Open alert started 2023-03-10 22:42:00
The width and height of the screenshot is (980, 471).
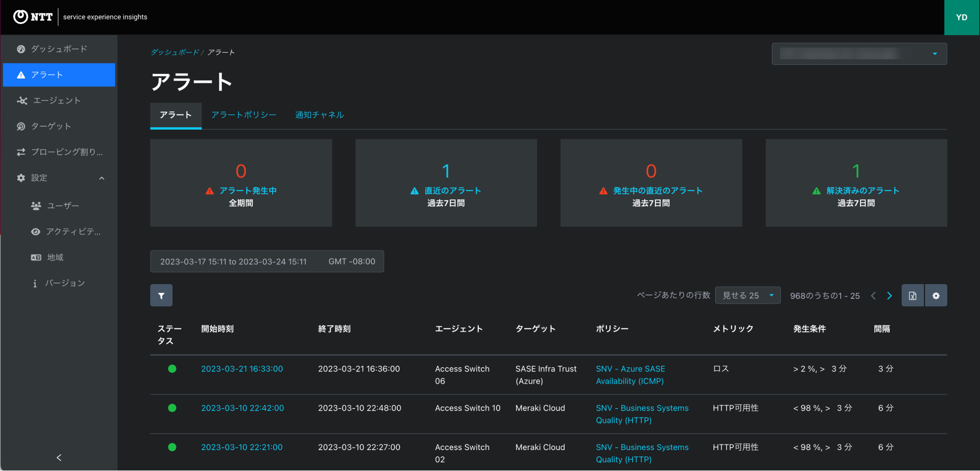(242, 408)
